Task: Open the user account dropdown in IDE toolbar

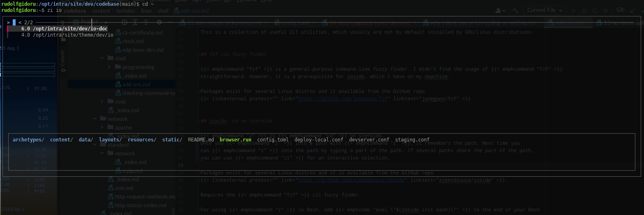Action: coord(501,10)
